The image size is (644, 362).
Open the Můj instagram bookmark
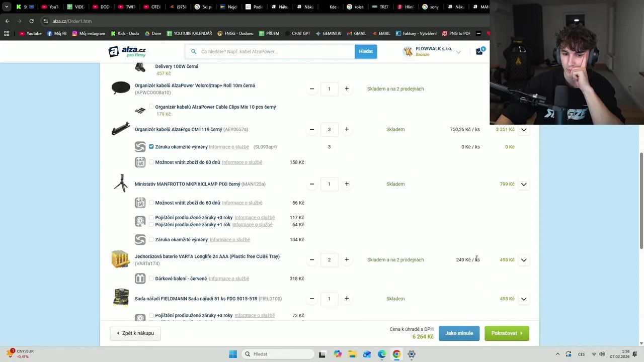(x=89, y=33)
